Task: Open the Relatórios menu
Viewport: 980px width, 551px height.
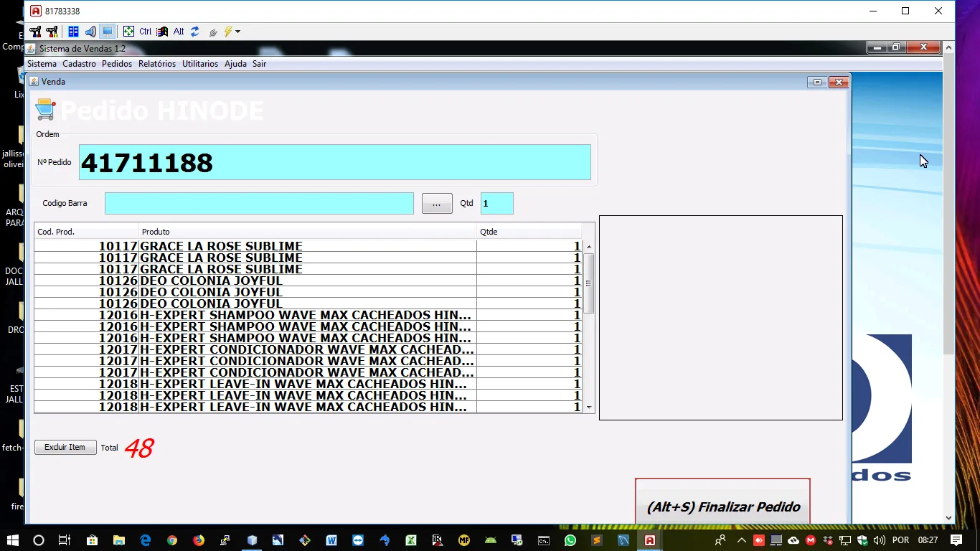Action: pyautogui.click(x=157, y=64)
